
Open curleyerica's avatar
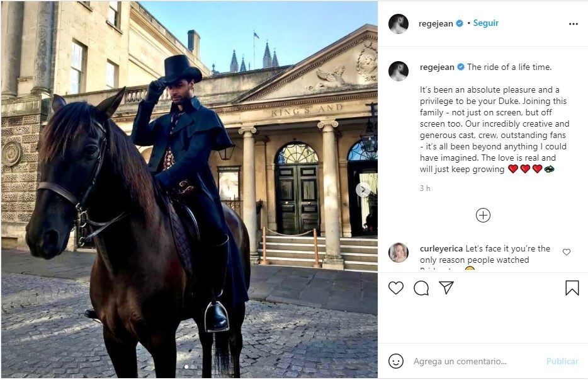pos(399,252)
